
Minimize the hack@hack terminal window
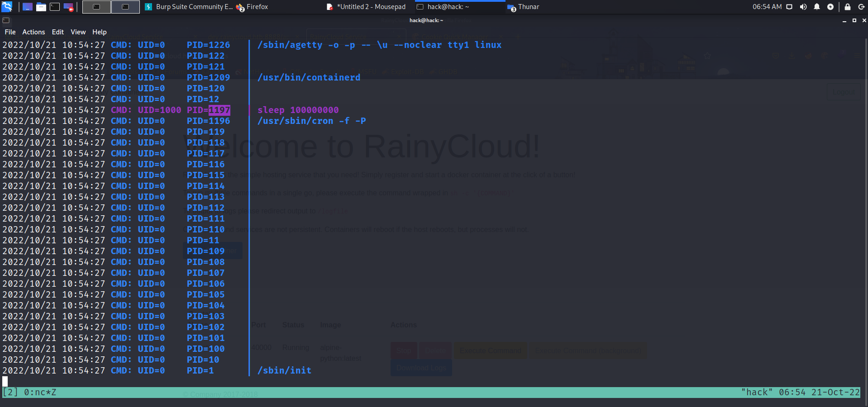pyautogui.click(x=844, y=20)
